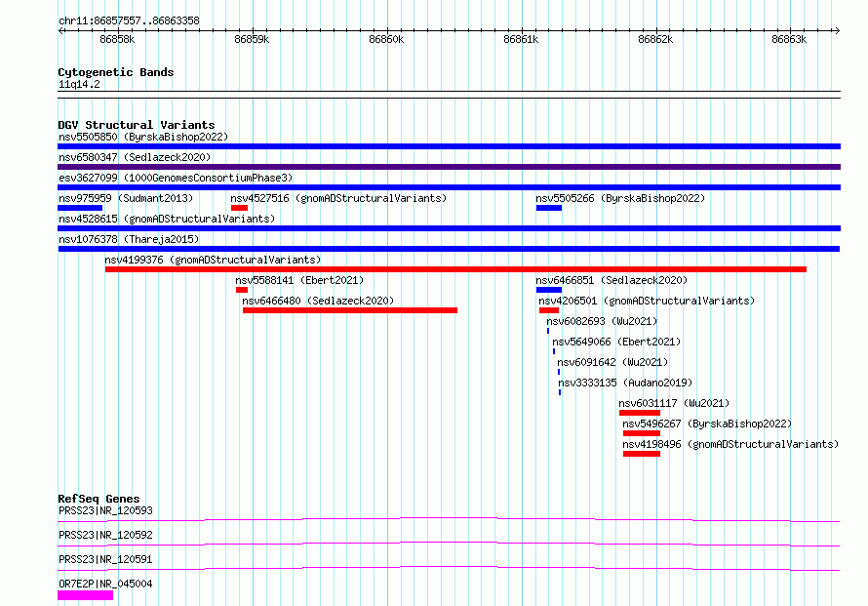The height and width of the screenshot is (606, 868).
Task: Open nsv5588141 (Ebert2021) label
Action: [x=299, y=280]
